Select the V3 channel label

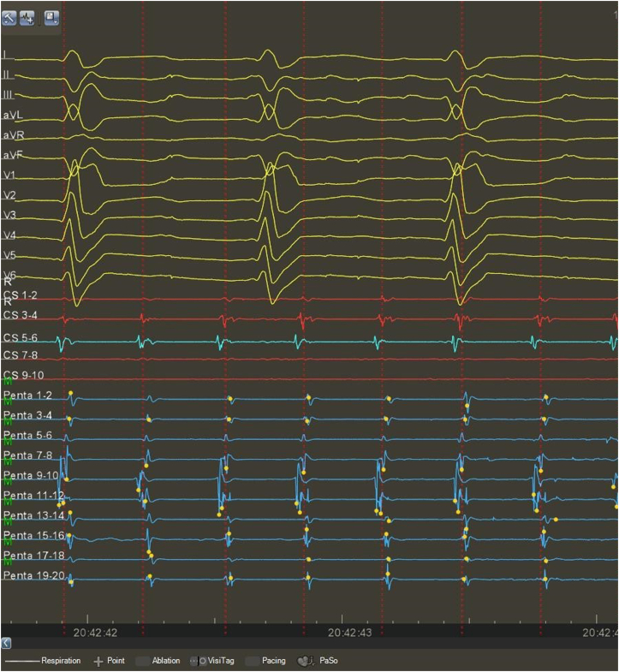coord(9,215)
